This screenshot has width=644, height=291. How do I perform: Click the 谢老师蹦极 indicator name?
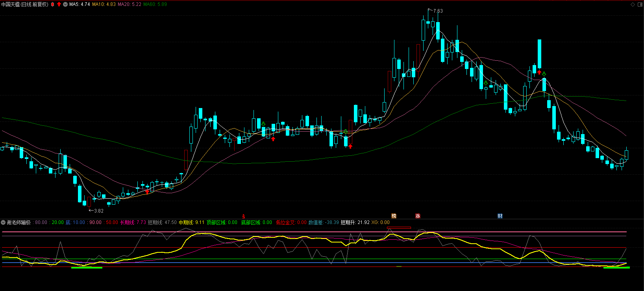click(x=19, y=222)
